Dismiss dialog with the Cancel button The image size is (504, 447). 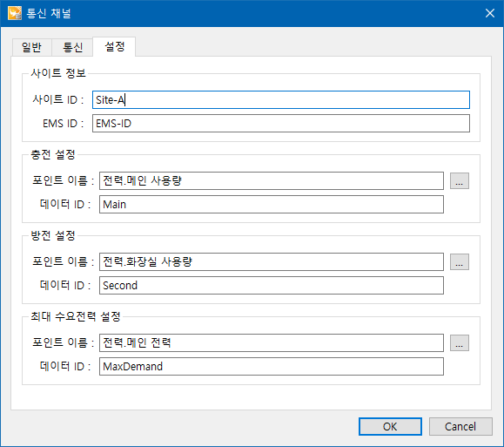pyautogui.click(x=460, y=426)
